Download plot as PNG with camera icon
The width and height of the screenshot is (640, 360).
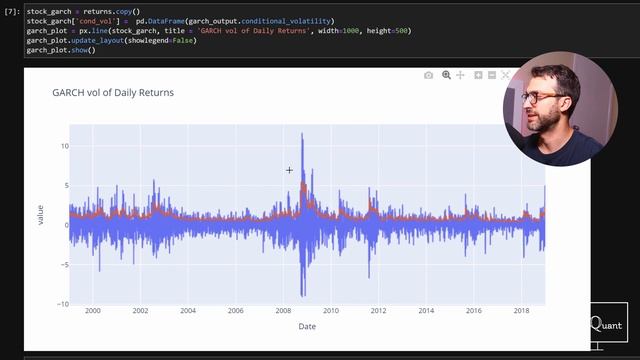[x=428, y=76]
